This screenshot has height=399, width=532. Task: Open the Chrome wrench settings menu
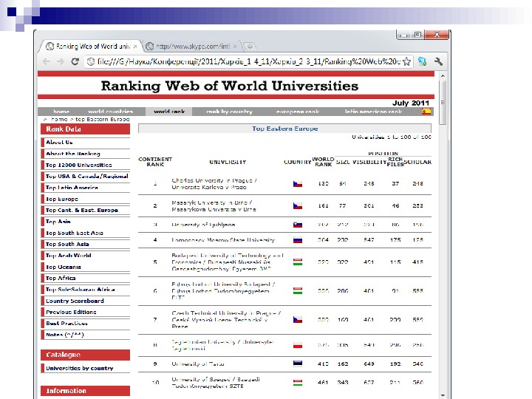(438, 61)
